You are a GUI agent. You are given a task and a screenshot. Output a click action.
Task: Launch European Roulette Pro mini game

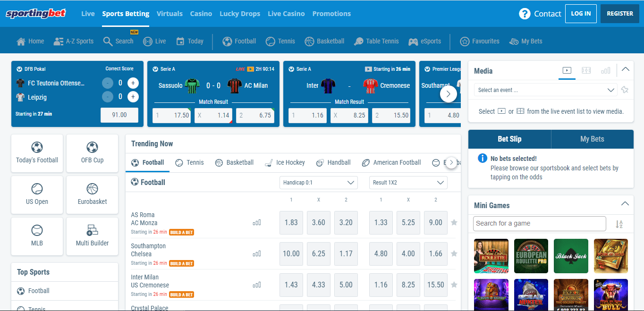tap(531, 256)
